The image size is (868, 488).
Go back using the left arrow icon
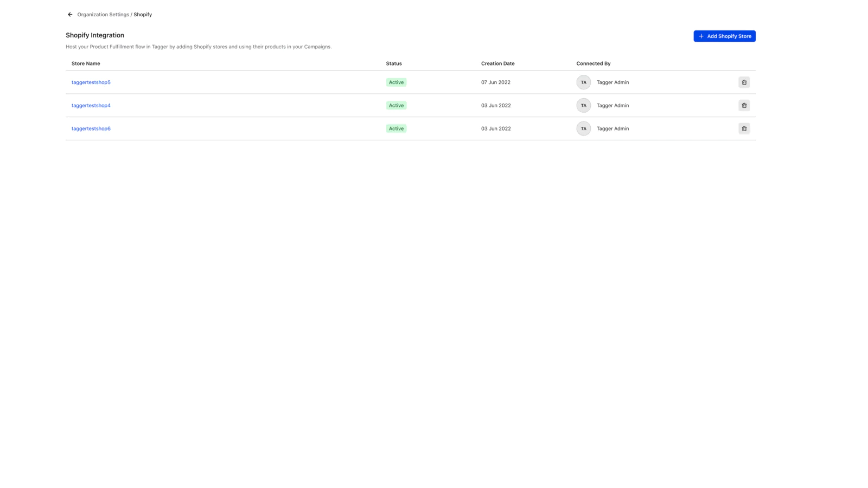(70, 15)
